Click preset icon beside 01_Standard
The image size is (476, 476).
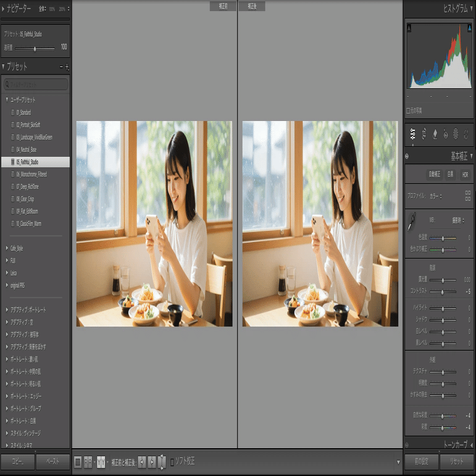13,112
